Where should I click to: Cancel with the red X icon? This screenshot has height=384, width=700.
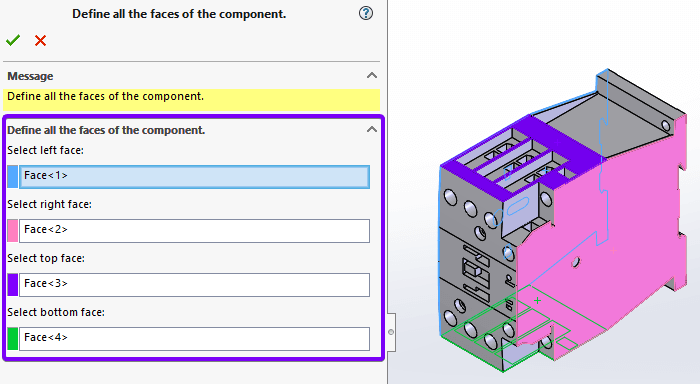[41, 41]
